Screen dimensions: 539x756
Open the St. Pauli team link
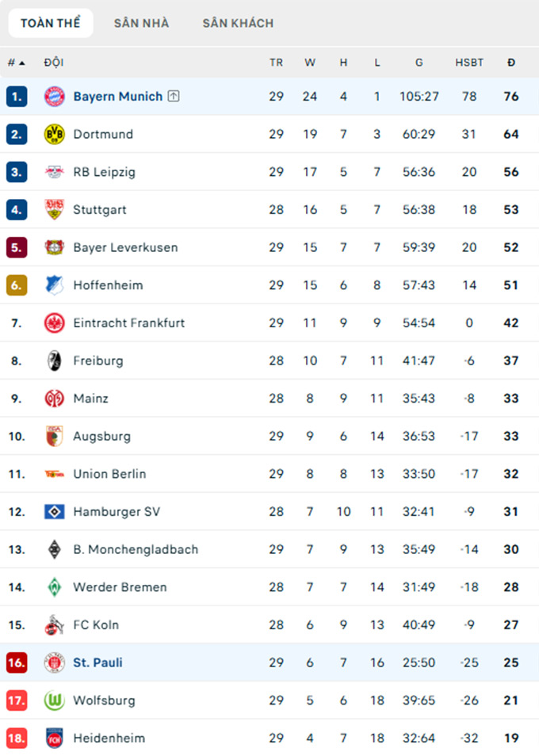pos(97,662)
